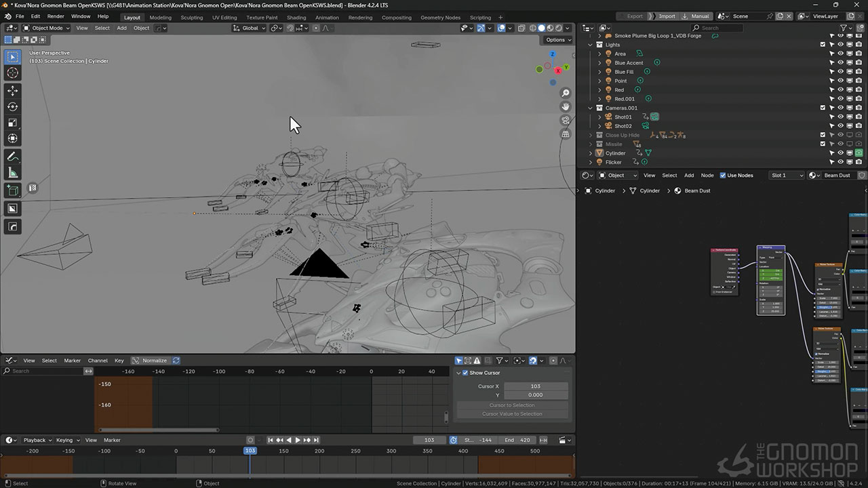The height and width of the screenshot is (488, 868).
Task: Click the viewport Options button
Action: click(557, 40)
